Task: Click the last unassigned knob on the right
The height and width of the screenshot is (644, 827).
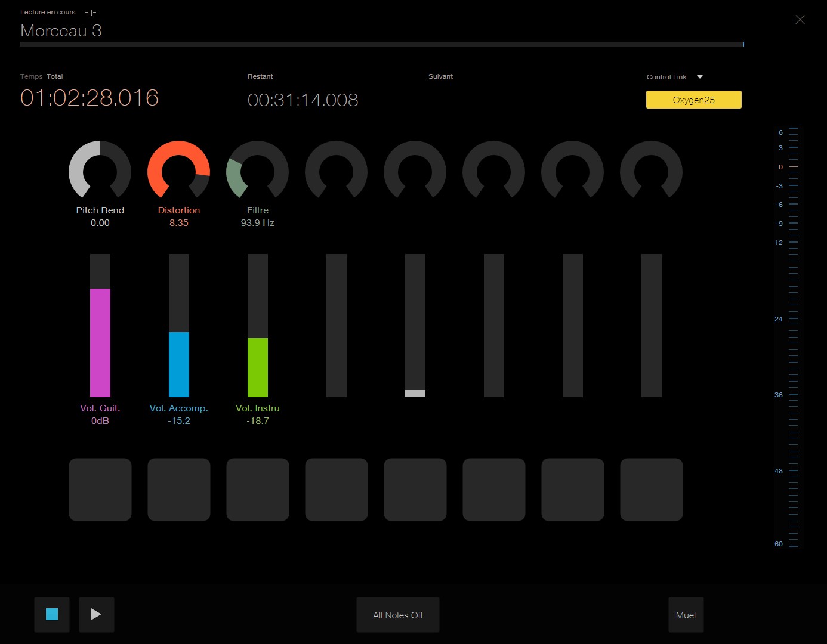Action: click(651, 171)
